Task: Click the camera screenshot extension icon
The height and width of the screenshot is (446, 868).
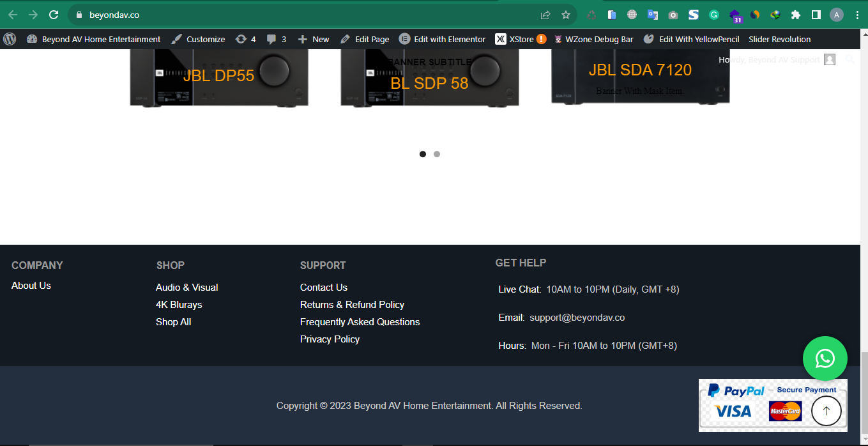Action: click(673, 15)
